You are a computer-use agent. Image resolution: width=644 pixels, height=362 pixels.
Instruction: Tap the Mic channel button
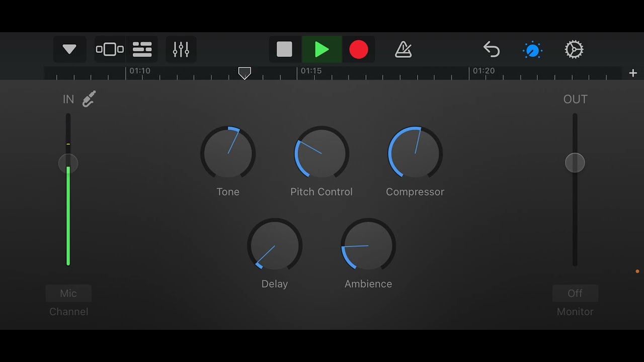click(x=68, y=293)
